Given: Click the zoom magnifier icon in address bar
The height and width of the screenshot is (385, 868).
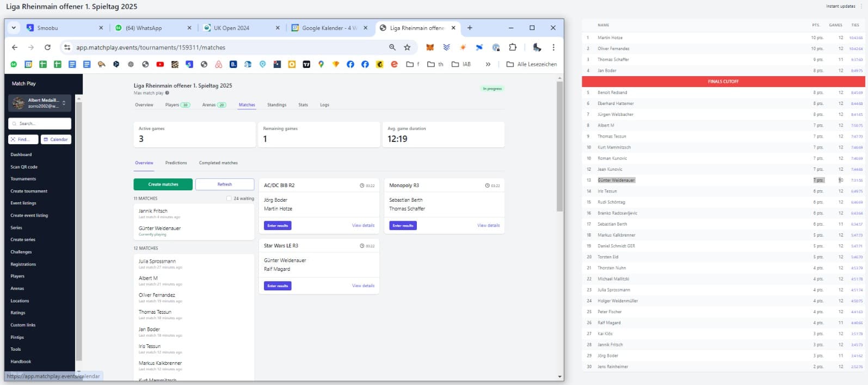Looking at the screenshot, I should coord(392,47).
